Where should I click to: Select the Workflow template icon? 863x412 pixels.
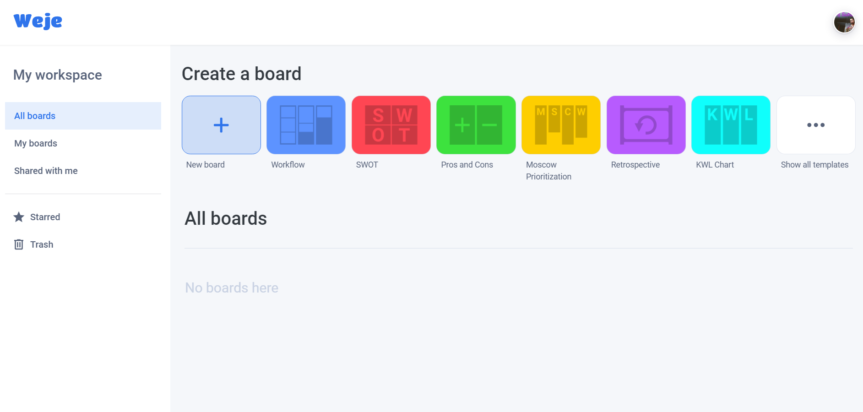tap(306, 125)
